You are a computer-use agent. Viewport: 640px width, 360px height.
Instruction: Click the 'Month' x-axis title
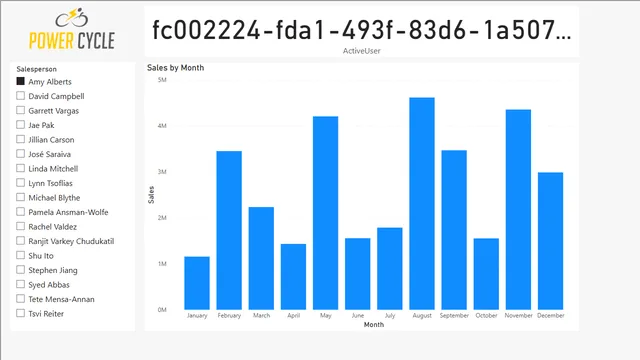[374, 324]
